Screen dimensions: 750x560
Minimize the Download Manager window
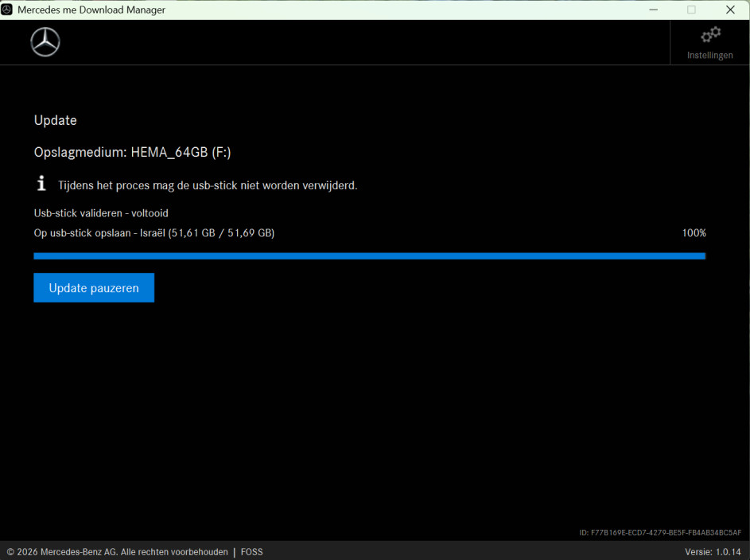(654, 10)
